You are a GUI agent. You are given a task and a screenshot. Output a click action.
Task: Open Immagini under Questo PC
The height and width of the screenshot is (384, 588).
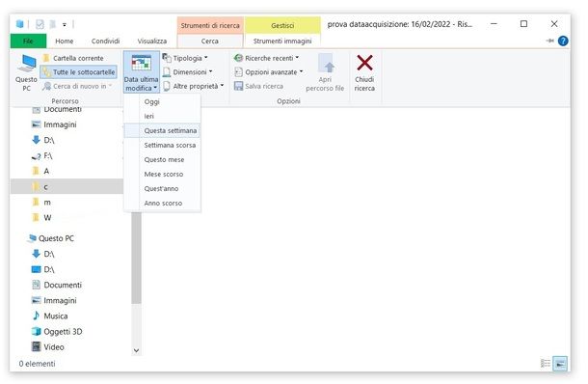[x=54, y=301]
